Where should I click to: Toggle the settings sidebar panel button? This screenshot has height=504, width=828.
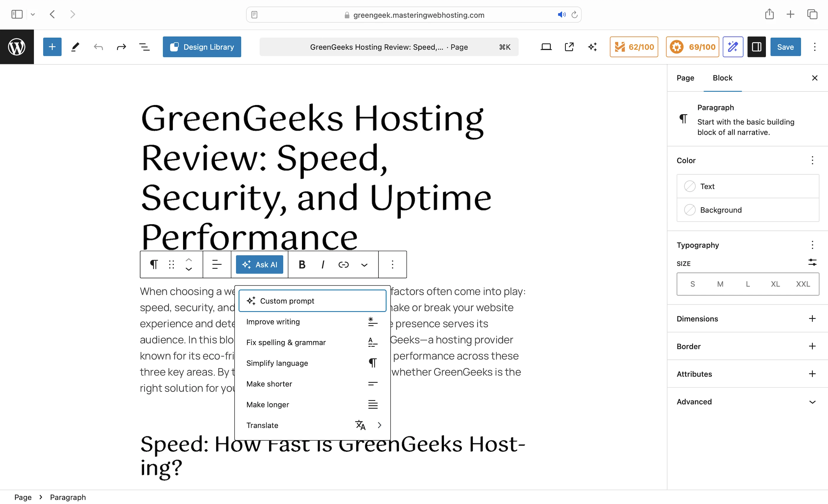point(756,47)
